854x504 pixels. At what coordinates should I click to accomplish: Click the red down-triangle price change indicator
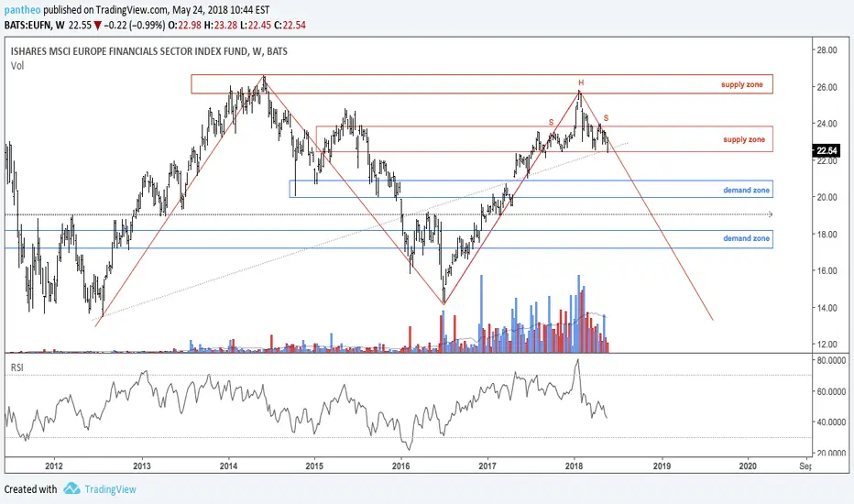pyautogui.click(x=97, y=25)
